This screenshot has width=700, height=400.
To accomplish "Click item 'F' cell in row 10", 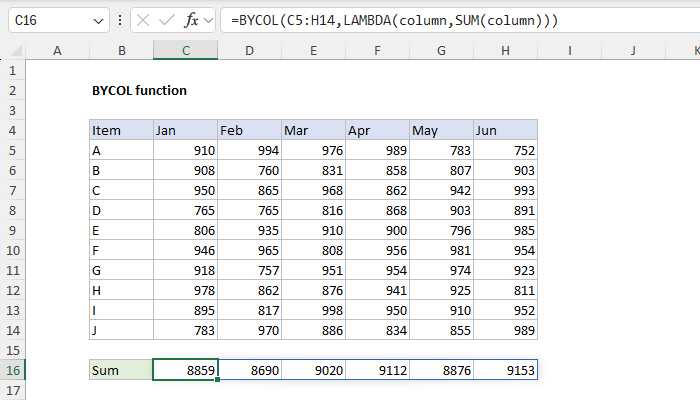I will (121, 250).
